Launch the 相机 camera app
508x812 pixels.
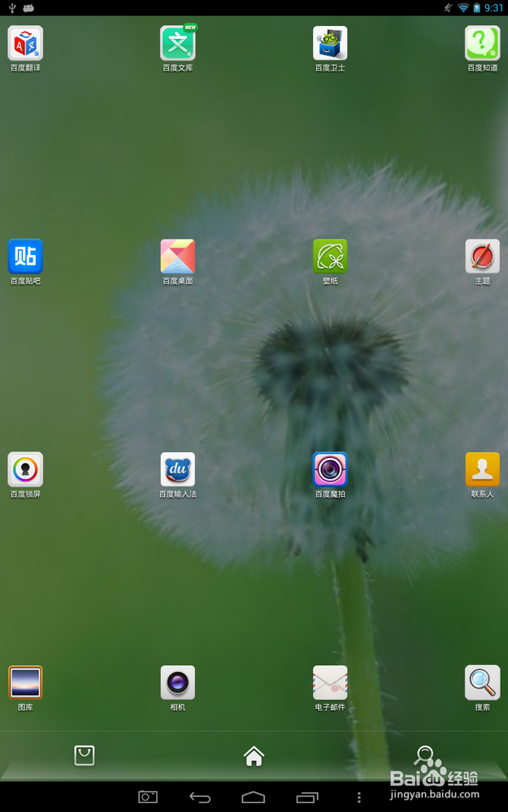[x=178, y=683]
